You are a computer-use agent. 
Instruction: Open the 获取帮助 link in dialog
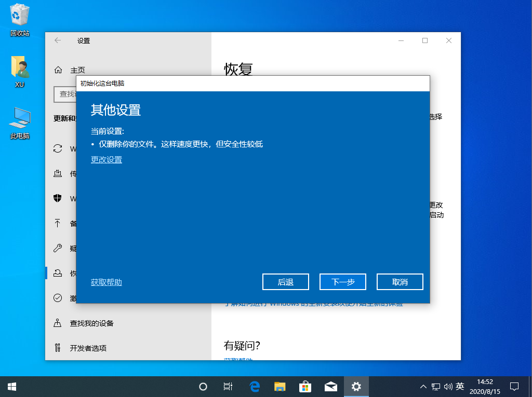pos(107,282)
